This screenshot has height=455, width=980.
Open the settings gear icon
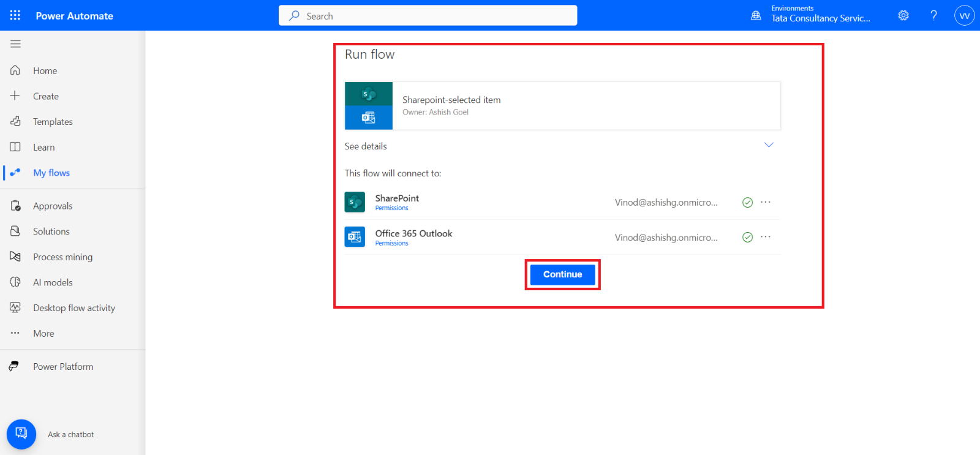tap(903, 15)
